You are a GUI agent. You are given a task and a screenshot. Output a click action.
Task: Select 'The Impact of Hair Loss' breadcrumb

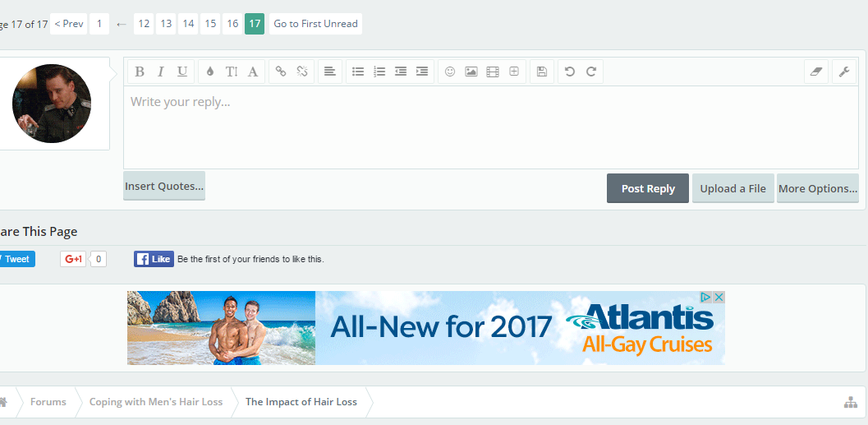coord(301,402)
